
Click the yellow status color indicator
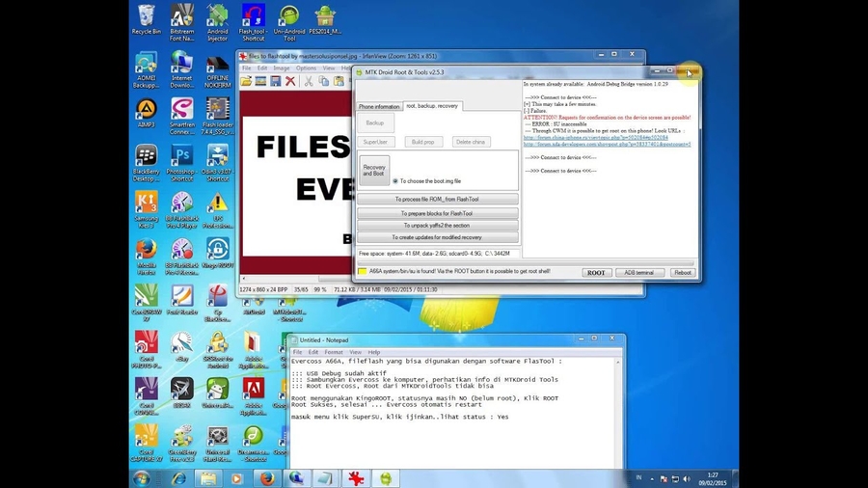[x=362, y=272]
